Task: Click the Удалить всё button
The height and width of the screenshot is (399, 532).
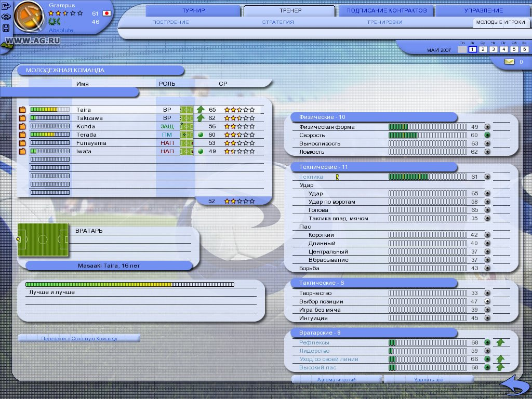Action: tap(429, 380)
